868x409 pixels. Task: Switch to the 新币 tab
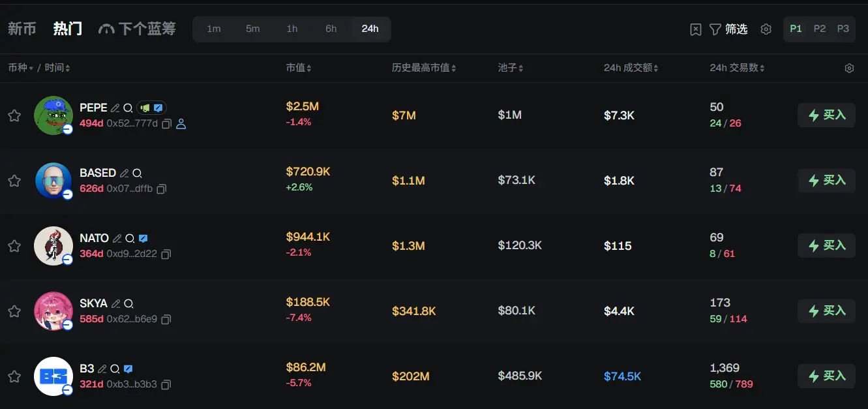pos(22,29)
